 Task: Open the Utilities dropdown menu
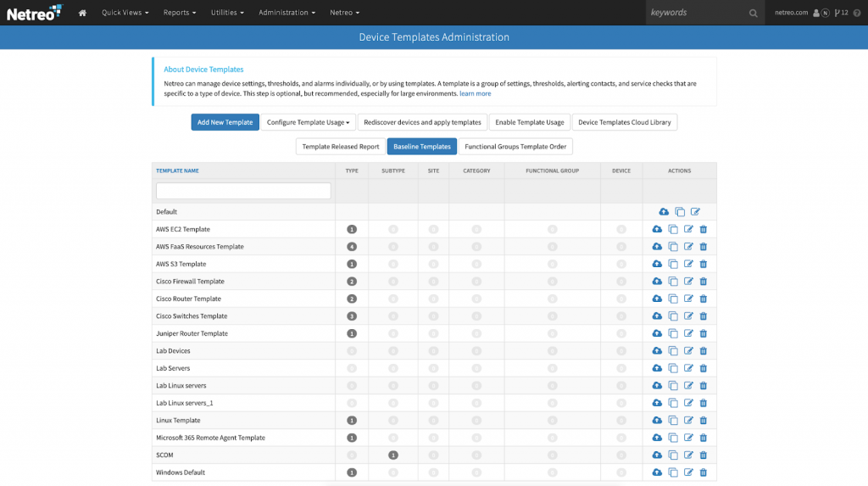(x=227, y=13)
